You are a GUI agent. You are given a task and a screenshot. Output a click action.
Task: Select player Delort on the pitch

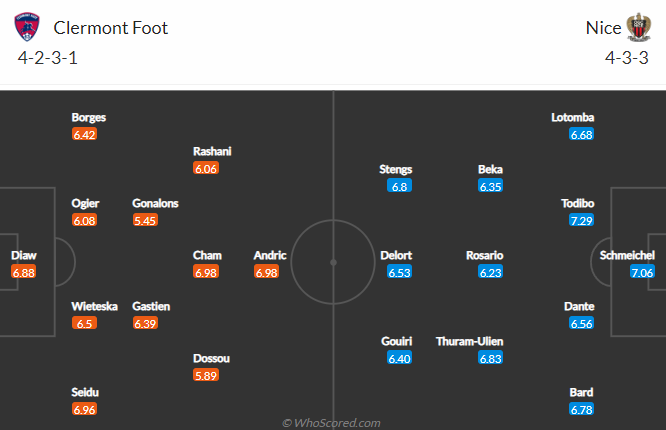pos(396,255)
